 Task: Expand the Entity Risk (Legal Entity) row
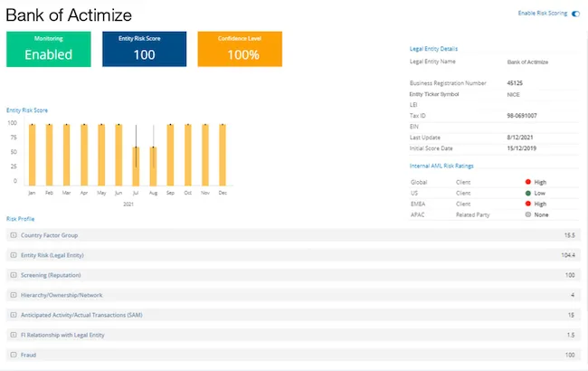click(x=14, y=255)
